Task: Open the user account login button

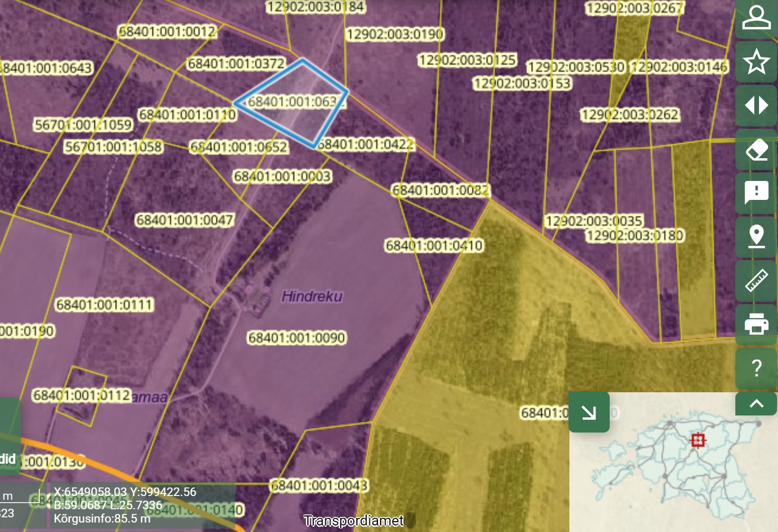Action: (756, 19)
